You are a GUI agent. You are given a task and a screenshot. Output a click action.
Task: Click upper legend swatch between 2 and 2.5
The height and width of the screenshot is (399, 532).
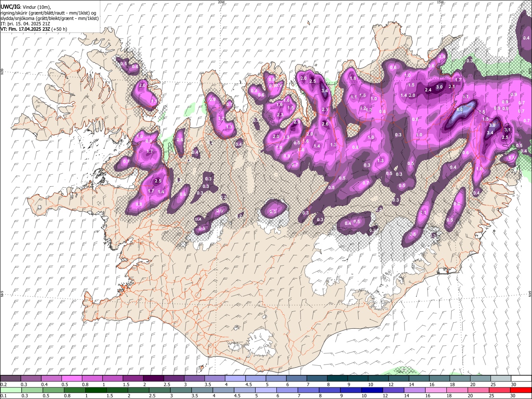(153, 379)
